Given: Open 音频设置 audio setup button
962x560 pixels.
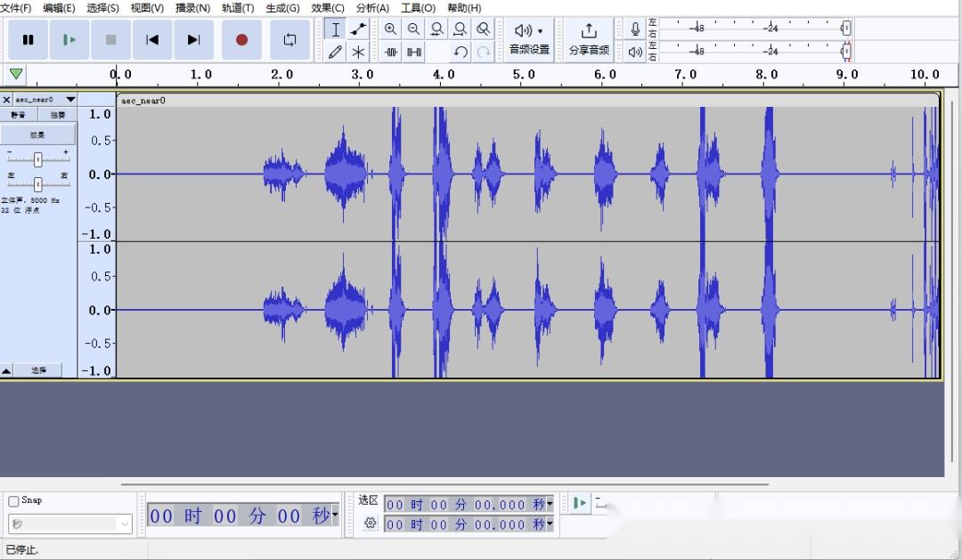Looking at the screenshot, I should tap(529, 40).
